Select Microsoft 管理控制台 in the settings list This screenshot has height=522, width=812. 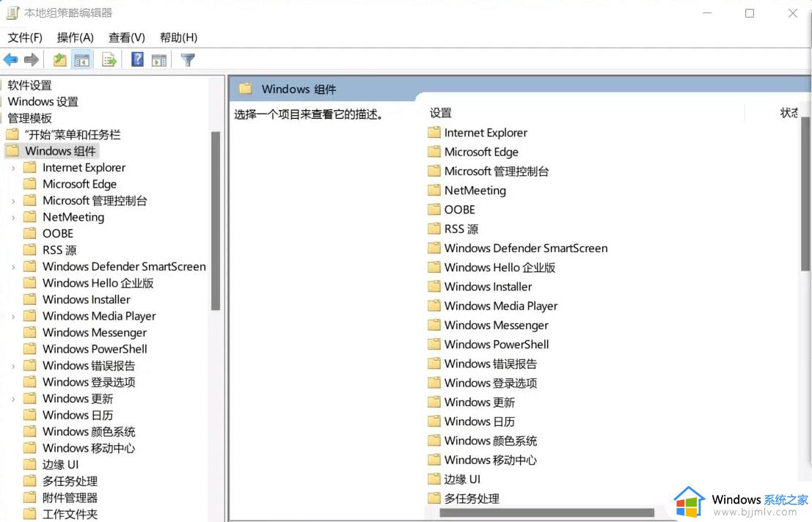coord(497,172)
